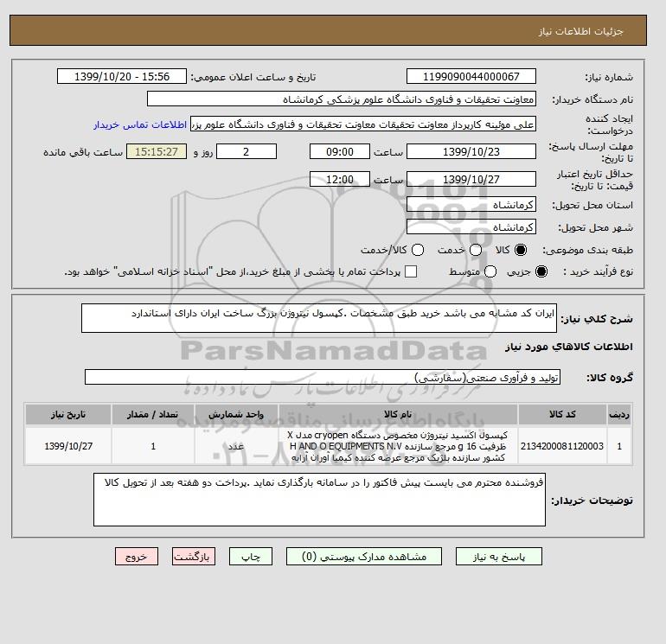Click the بازگشت back button

click(x=194, y=556)
